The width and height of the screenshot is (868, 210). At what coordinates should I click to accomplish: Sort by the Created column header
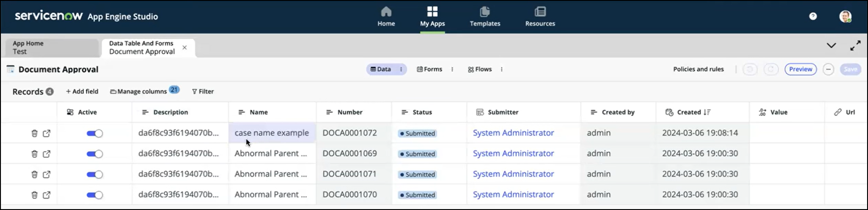(689, 112)
